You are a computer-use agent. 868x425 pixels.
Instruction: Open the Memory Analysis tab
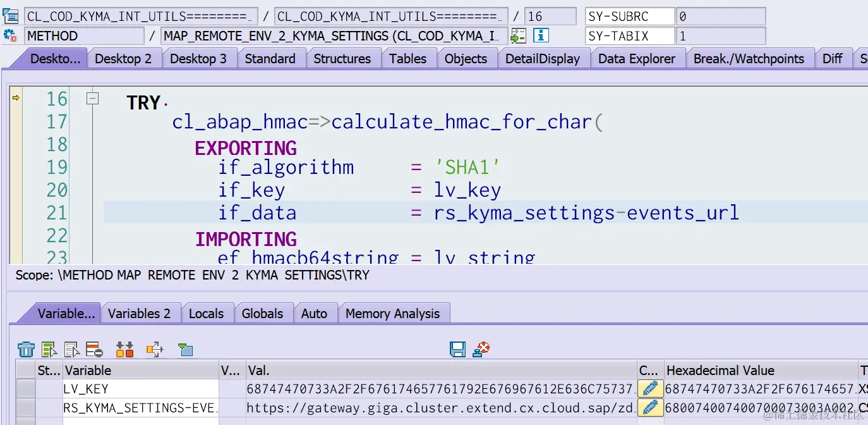393,314
